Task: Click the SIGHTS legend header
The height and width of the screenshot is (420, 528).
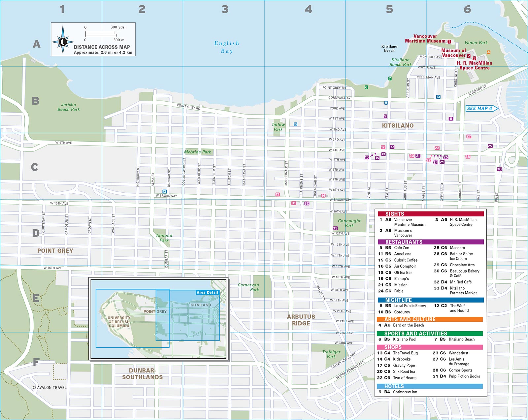Action: click(x=431, y=214)
